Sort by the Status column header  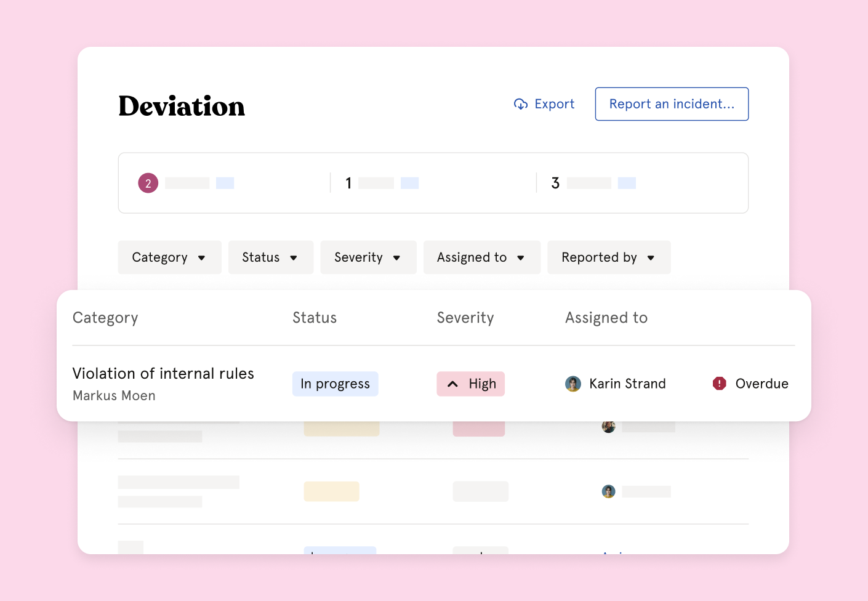315,318
